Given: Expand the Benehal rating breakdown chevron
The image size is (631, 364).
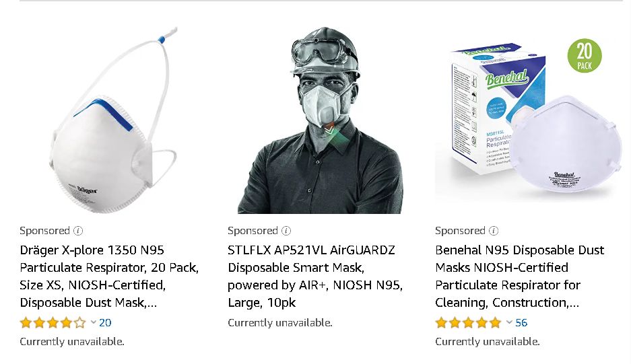Looking at the screenshot, I should pos(509,322).
